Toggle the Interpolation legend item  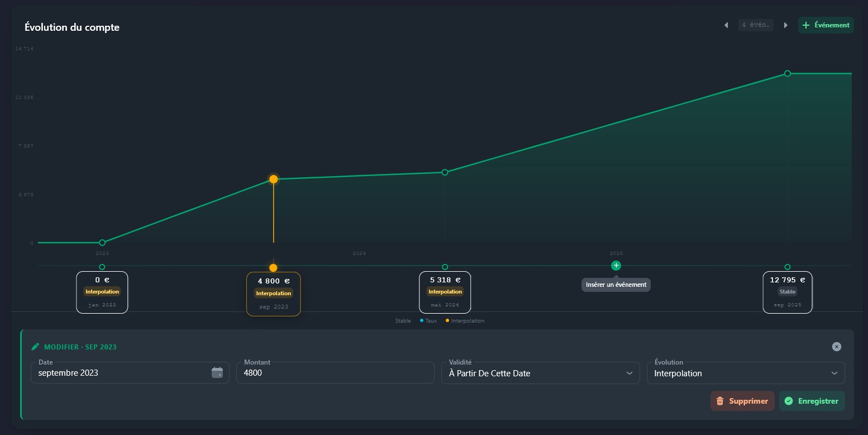pos(465,321)
